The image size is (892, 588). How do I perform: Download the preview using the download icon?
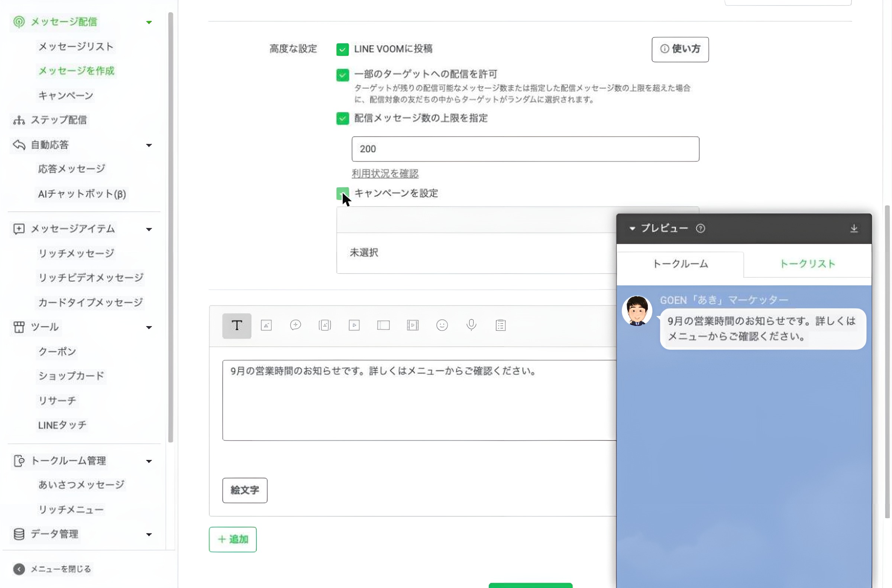pyautogui.click(x=854, y=228)
